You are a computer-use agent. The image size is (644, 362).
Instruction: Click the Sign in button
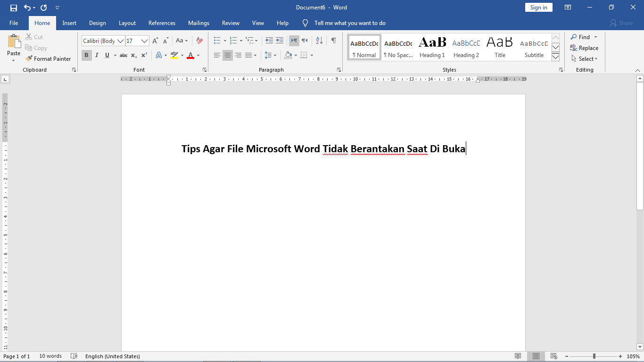pos(538,7)
